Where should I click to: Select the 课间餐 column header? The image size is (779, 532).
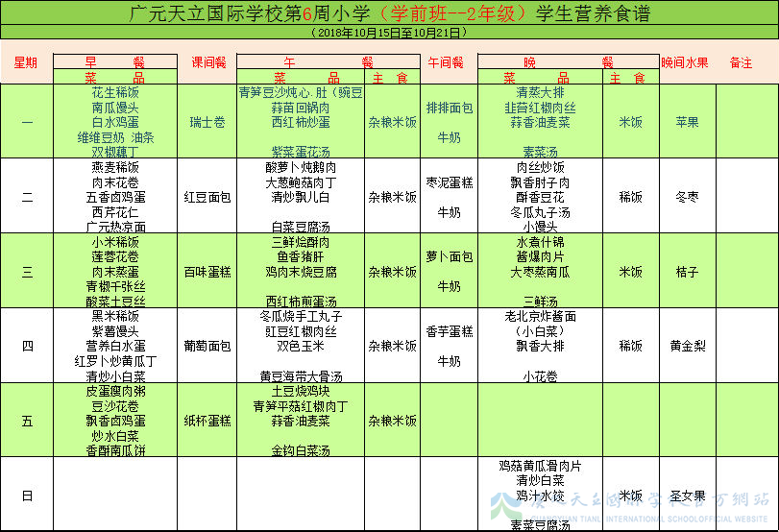(207, 62)
